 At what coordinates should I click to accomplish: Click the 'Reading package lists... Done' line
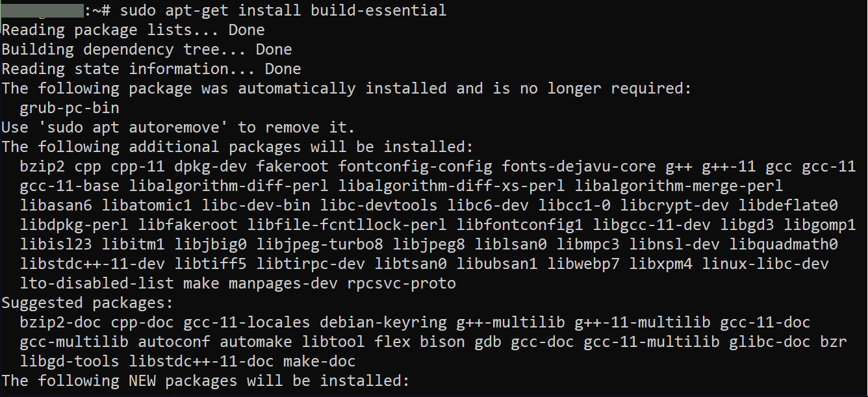(x=133, y=30)
